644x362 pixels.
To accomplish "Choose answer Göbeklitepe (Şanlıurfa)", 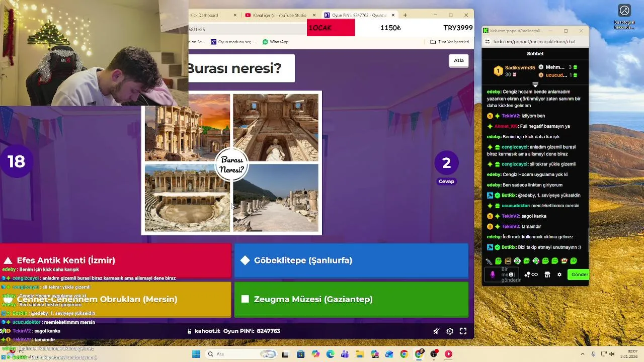I will click(351, 260).
